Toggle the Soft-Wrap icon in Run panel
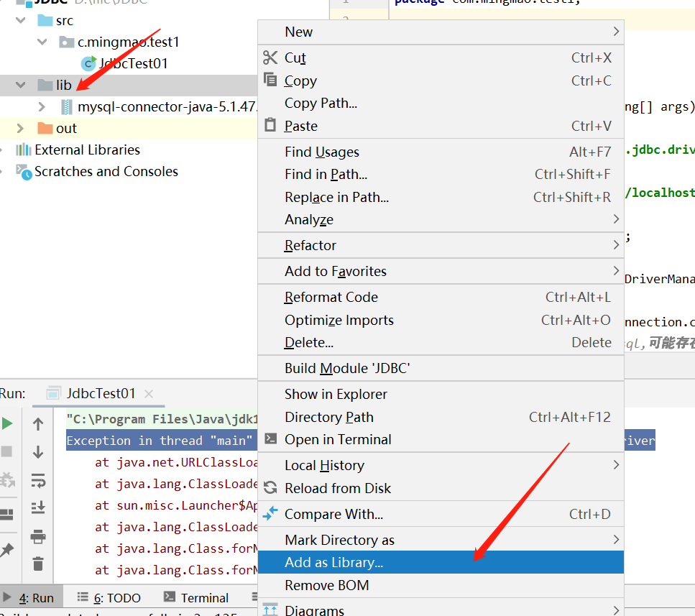The height and width of the screenshot is (616, 695). (x=38, y=480)
